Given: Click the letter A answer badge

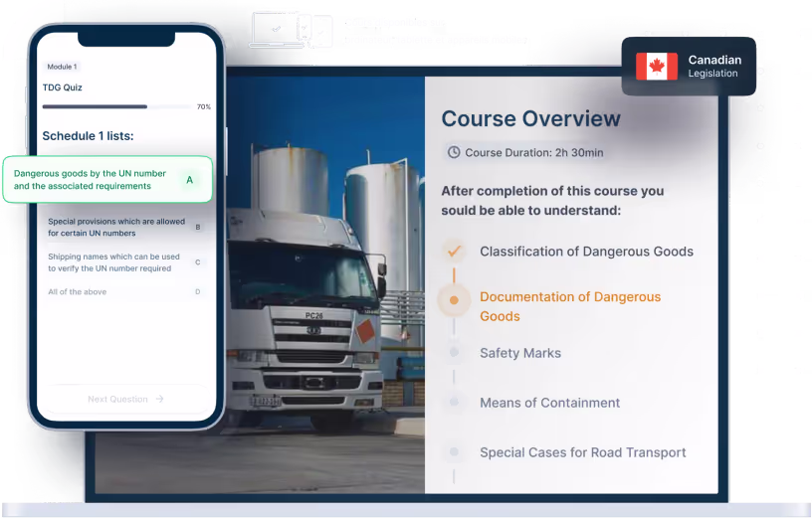Looking at the screenshot, I should click(189, 180).
